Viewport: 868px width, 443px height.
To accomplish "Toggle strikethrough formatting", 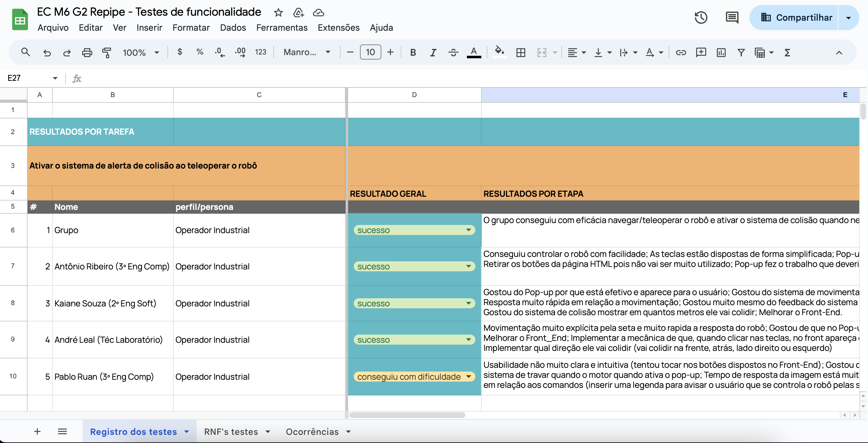I will pyautogui.click(x=453, y=53).
